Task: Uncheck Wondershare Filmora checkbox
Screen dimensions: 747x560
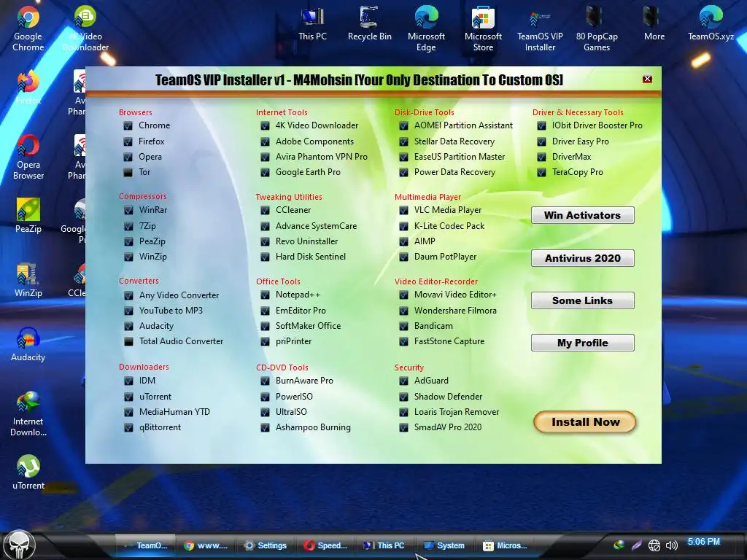Action: click(x=403, y=311)
